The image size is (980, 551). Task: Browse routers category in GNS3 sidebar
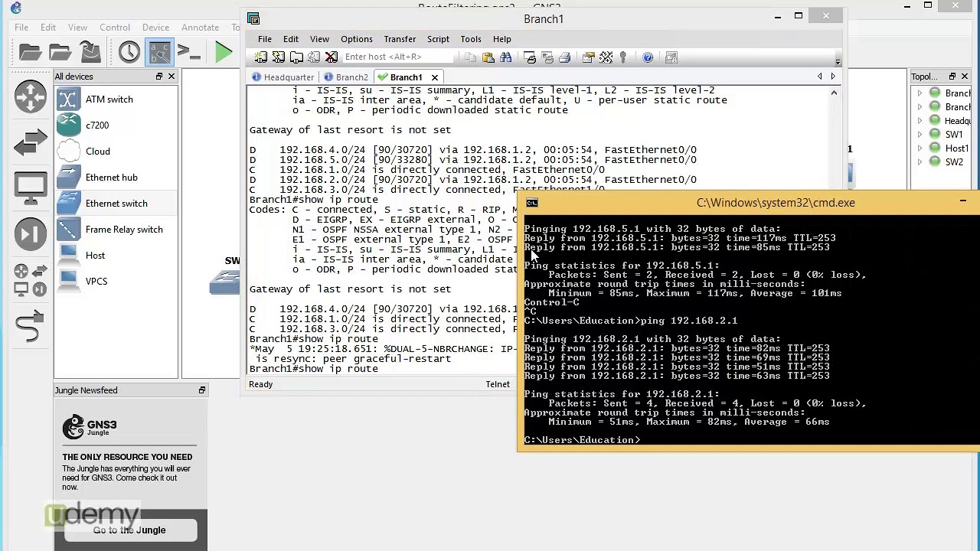tap(31, 97)
